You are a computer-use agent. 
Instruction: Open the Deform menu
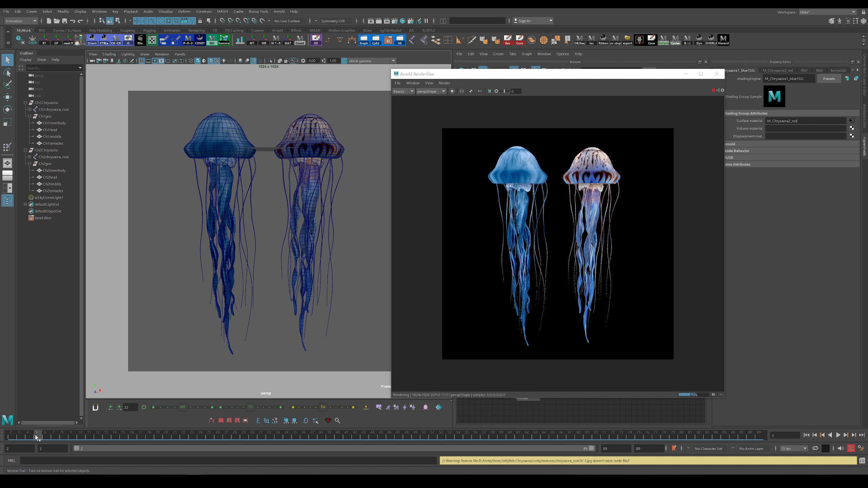(184, 11)
